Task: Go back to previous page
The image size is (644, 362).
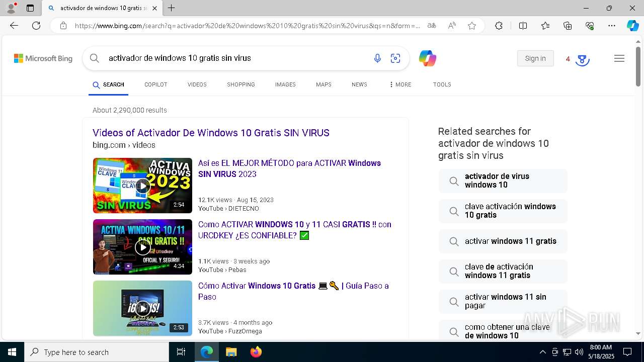Action: point(14,26)
